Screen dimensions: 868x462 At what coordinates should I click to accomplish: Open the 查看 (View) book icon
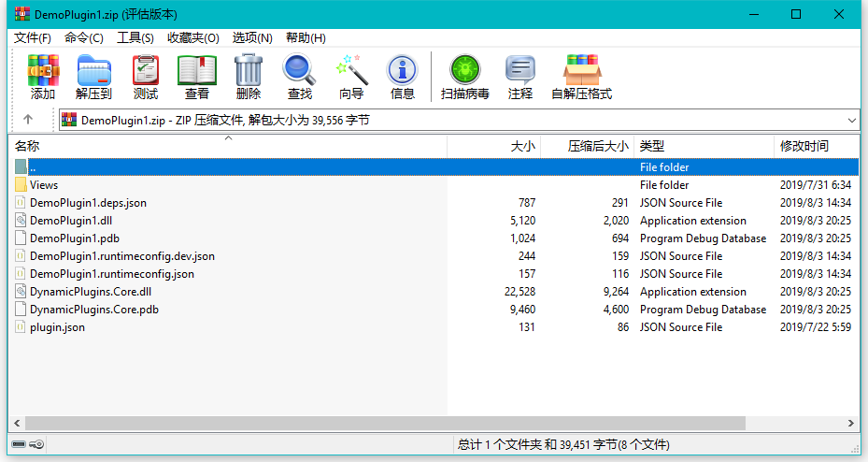197,71
